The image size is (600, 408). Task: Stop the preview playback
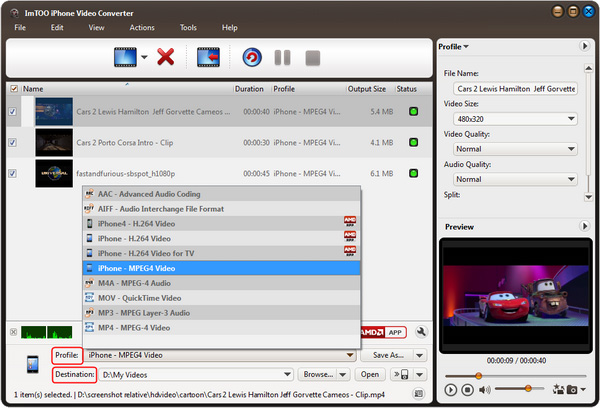[467, 390]
